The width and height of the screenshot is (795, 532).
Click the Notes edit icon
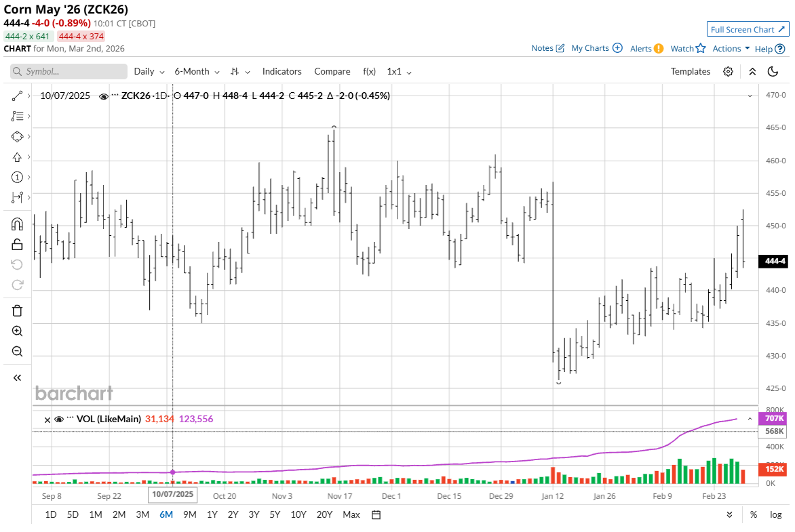560,48
